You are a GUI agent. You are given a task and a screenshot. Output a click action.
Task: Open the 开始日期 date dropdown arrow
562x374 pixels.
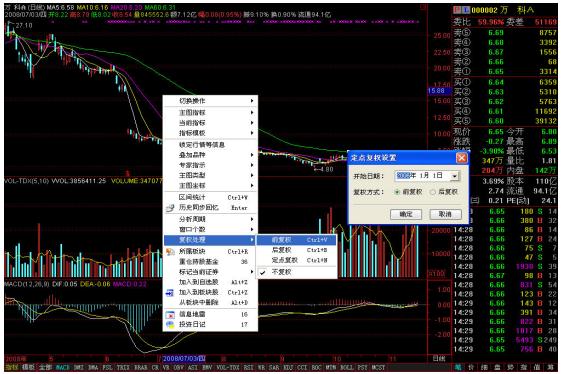coord(455,176)
